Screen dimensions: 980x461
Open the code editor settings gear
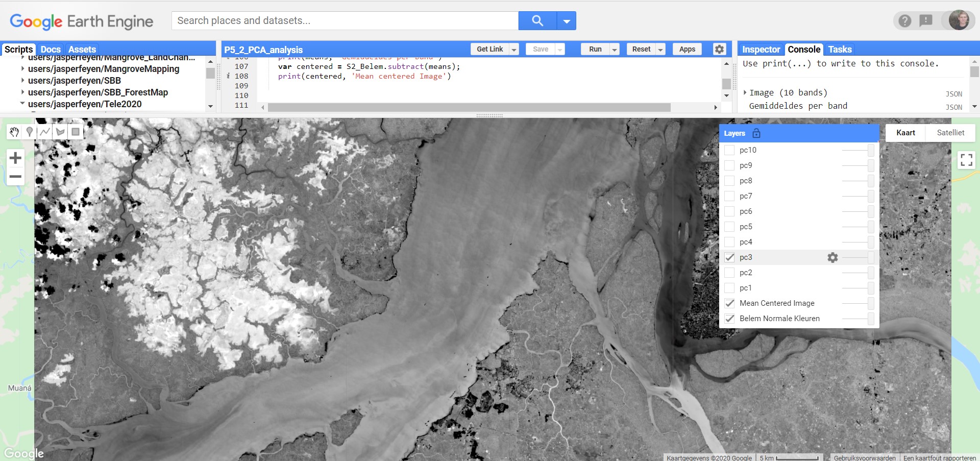click(x=719, y=49)
